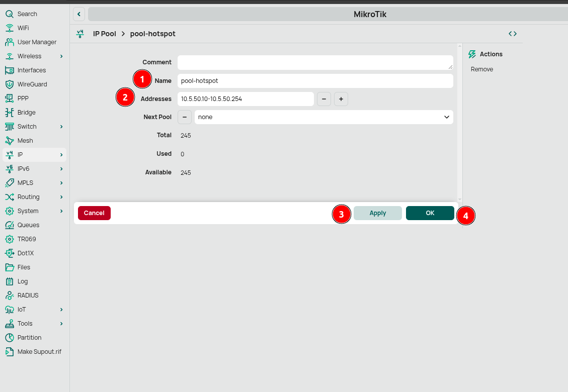
Task: Select Make Supout.rif menu entry
Action: [39, 352]
